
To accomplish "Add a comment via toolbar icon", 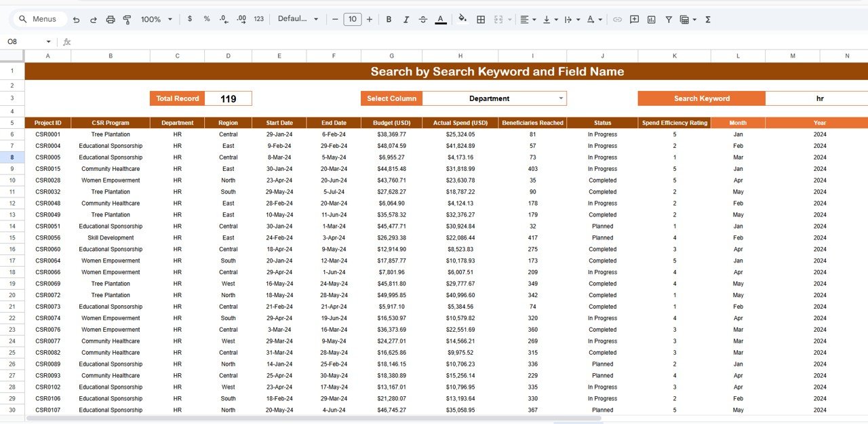I will 634,20.
